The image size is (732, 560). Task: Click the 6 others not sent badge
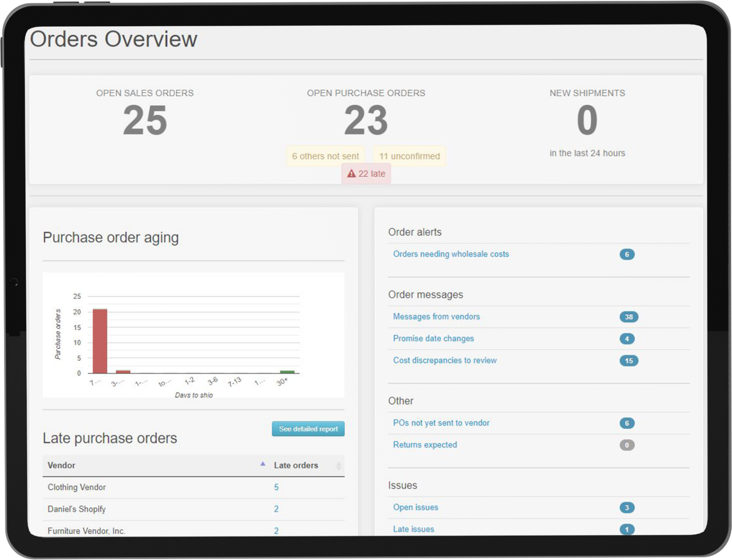[325, 156]
